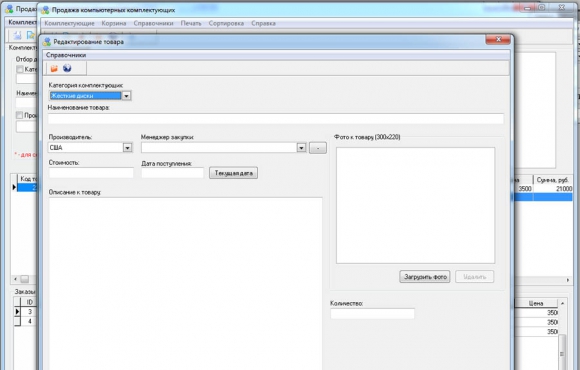Click the edit document icon in background toolbar
Viewport: 580px width, 370px height.
[x=30, y=36]
